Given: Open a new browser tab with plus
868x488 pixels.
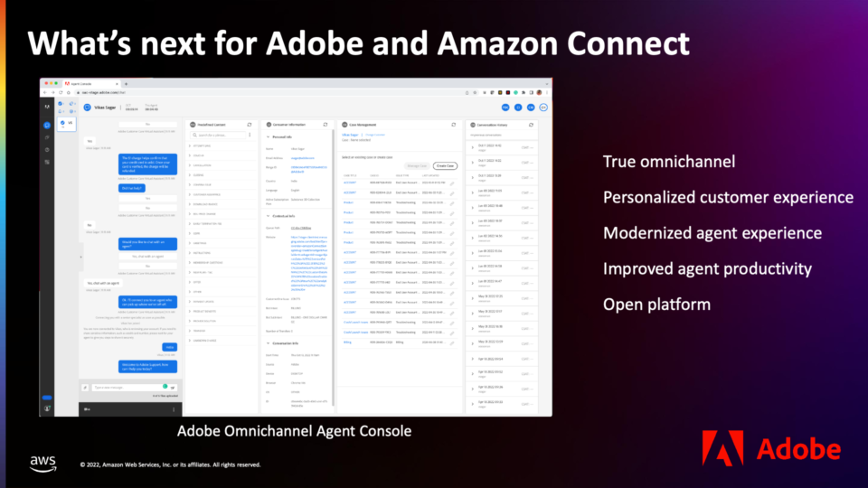Looking at the screenshot, I should tap(127, 84).
